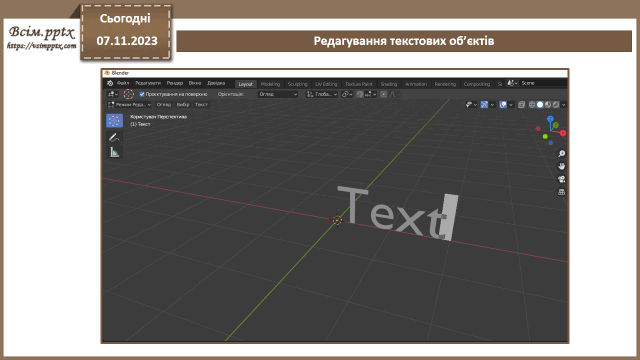Open the viewport Select menu

click(183, 105)
